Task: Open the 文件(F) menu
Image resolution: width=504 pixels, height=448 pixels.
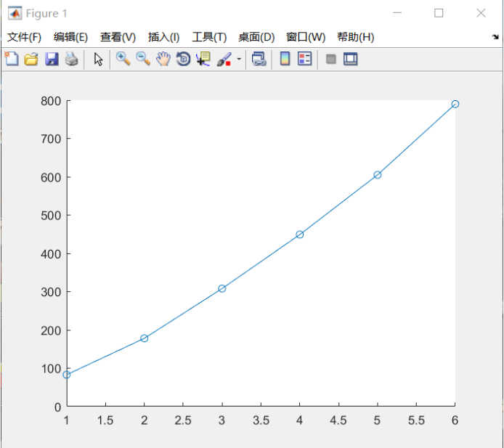Action: (24, 37)
